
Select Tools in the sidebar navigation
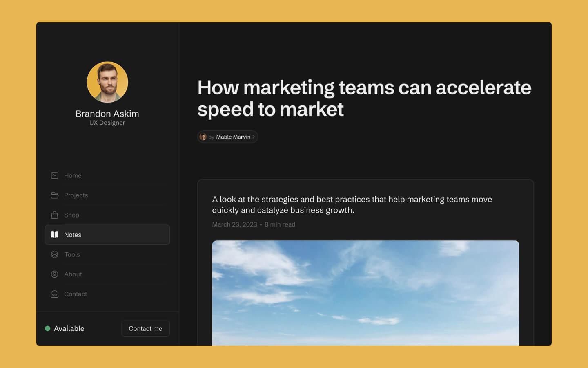pos(107,254)
